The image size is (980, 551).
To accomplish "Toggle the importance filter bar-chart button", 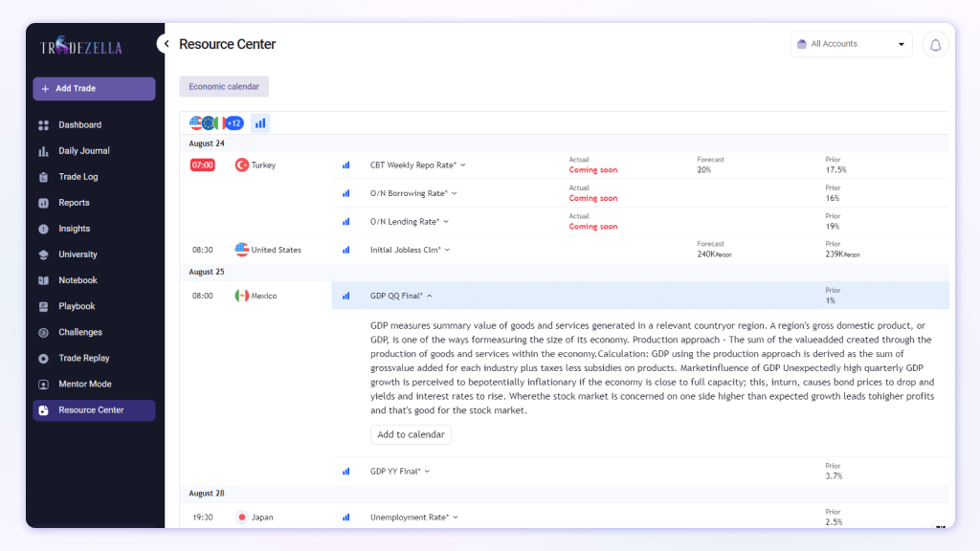I will (x=260, y=123).
